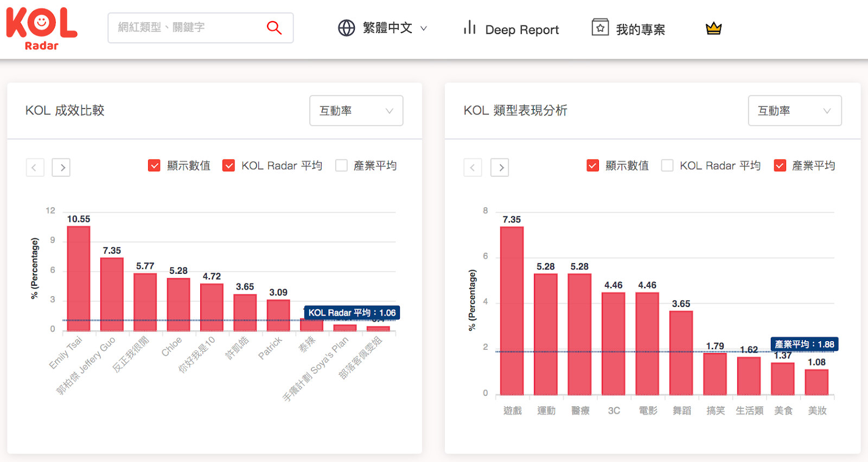Click the crown premium icon
This screenshot has height=462, width=868.
pyautogui.click(x=713, y=28)
